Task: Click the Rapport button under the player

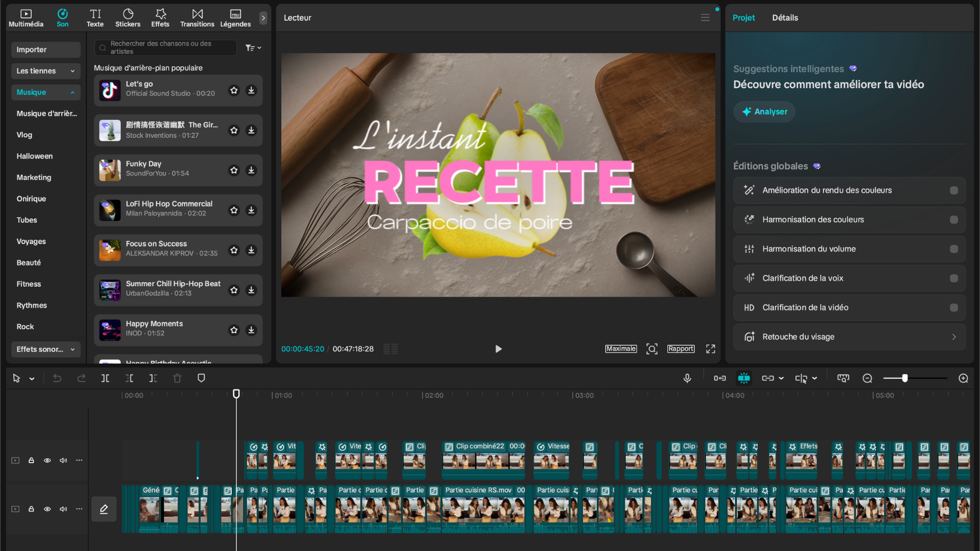Action: (x=680, y=349)
